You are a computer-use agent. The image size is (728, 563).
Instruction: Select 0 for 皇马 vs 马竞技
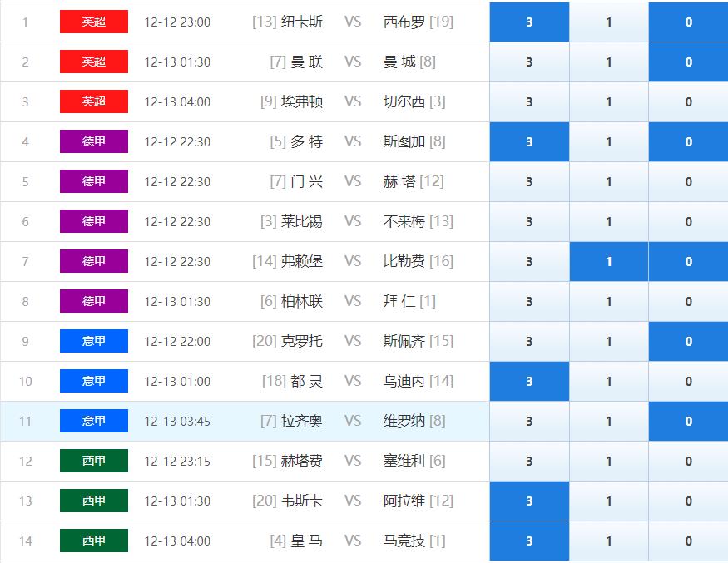pos(689,541)
